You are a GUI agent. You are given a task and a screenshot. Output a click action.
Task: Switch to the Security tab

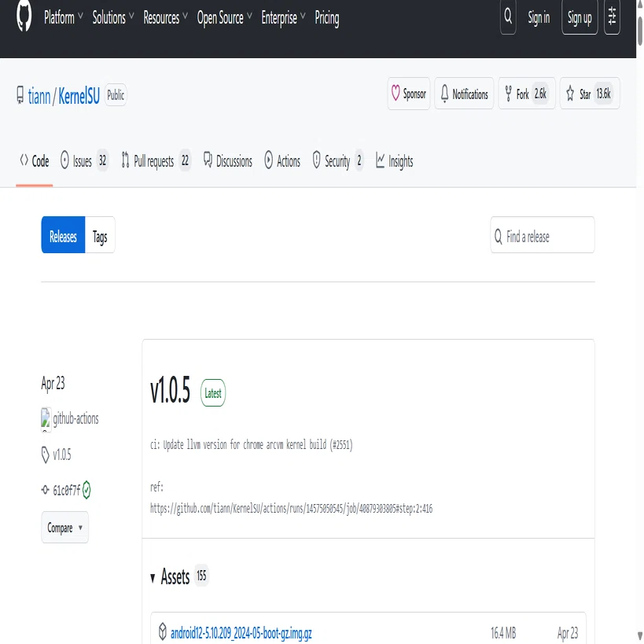coord(338,161)
